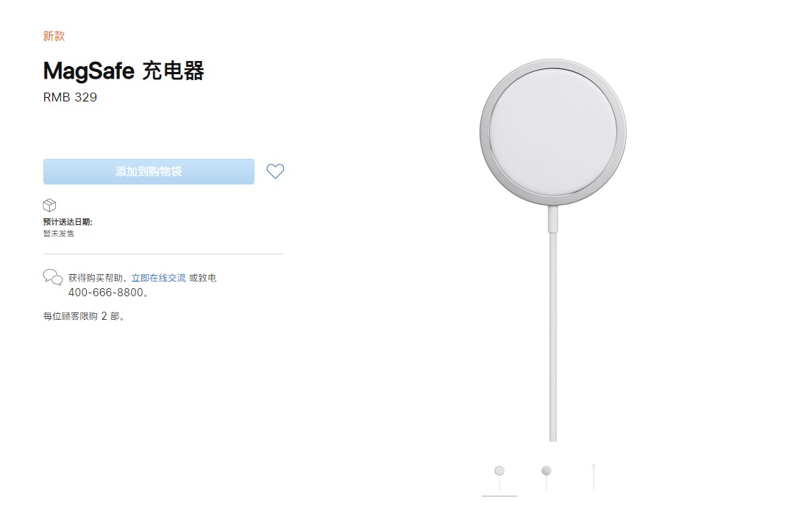The height and width of the screenshot is (505, 812).
Task: Toggle the wishlist heart beside add-to-bag
Action: (274, 171)
